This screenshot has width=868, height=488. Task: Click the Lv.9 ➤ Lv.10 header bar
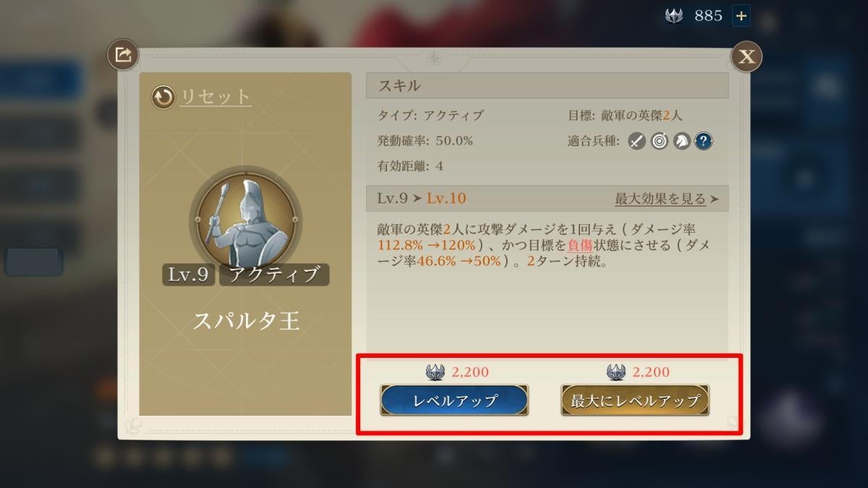pyautogui.click(x=547, y=198)
